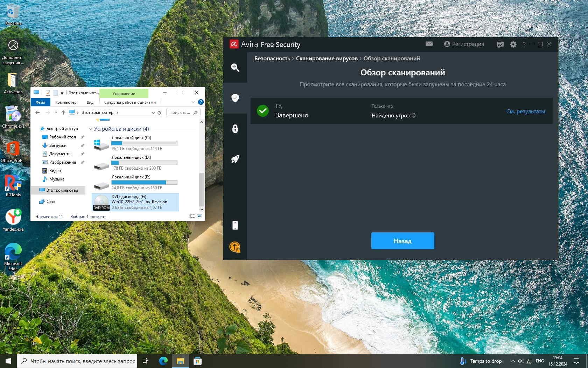Screen dimensions: 588x368
Task: Select Загрузки in the navigation pane
Action: pyautogui.click(x=58, y=145)
